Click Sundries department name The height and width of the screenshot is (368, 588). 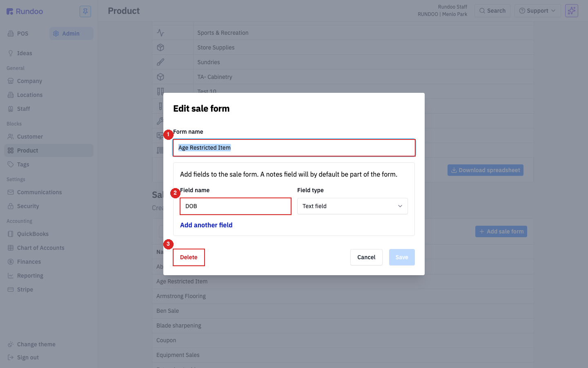(209, 62)
